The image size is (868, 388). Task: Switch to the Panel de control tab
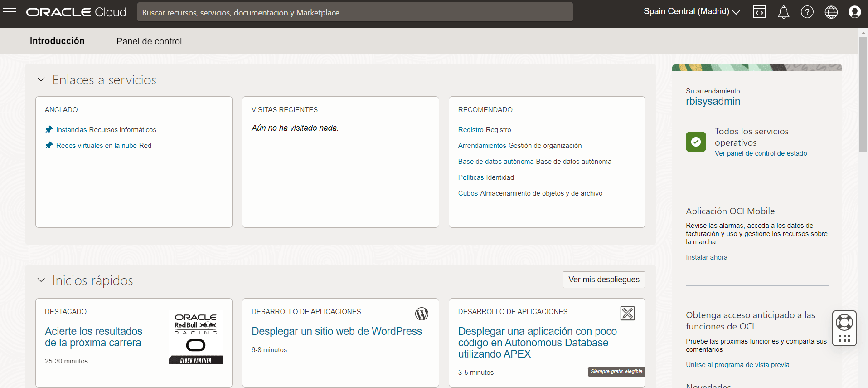point(149,41)
